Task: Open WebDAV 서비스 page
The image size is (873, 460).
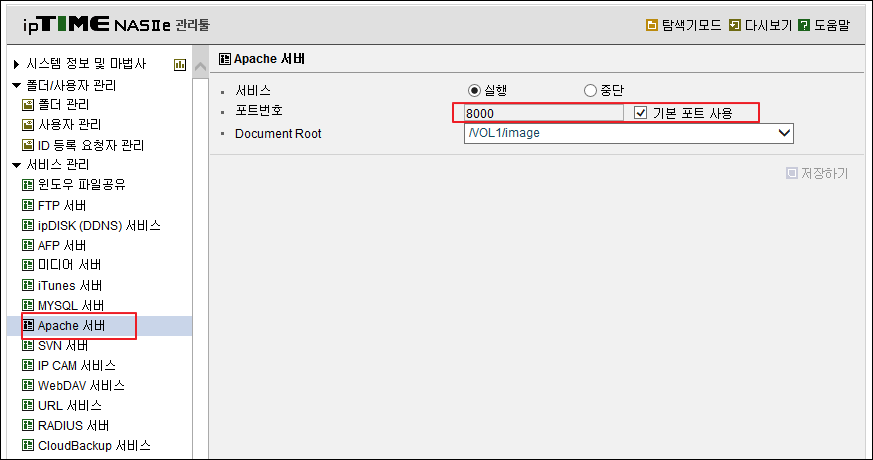Action: click(81, 385)
